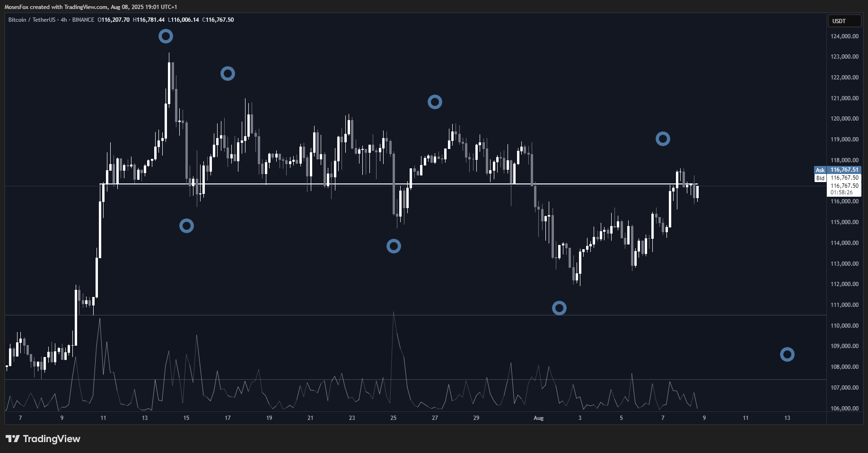Select the circle marker at the 115,000 level
Screen dimensions: 868x453
pos(186,226)
